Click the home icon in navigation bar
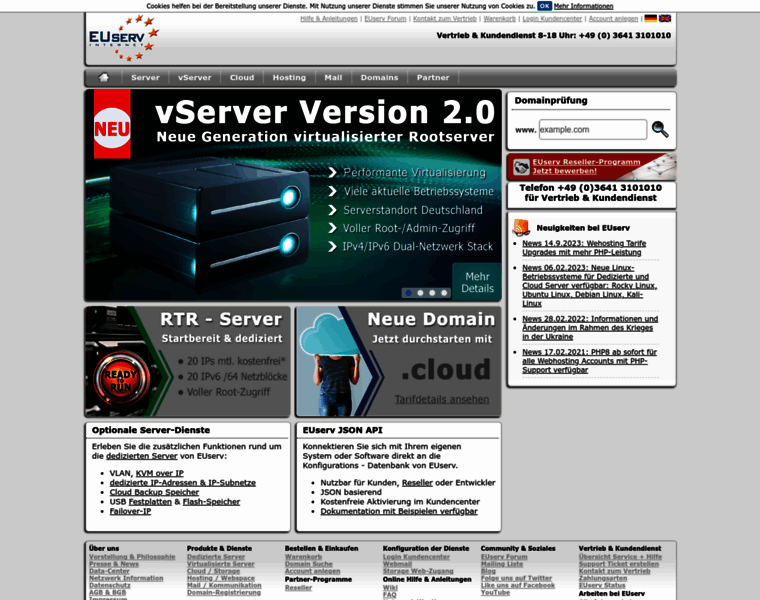 (x=103, y=78)
